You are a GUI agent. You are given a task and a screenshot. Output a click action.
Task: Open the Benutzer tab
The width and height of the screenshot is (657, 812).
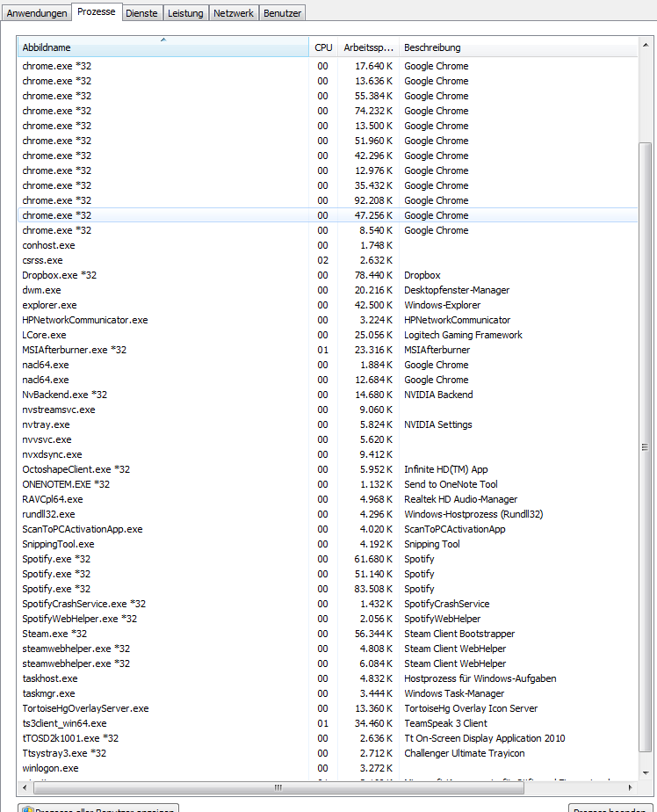[x=282, y=13]
